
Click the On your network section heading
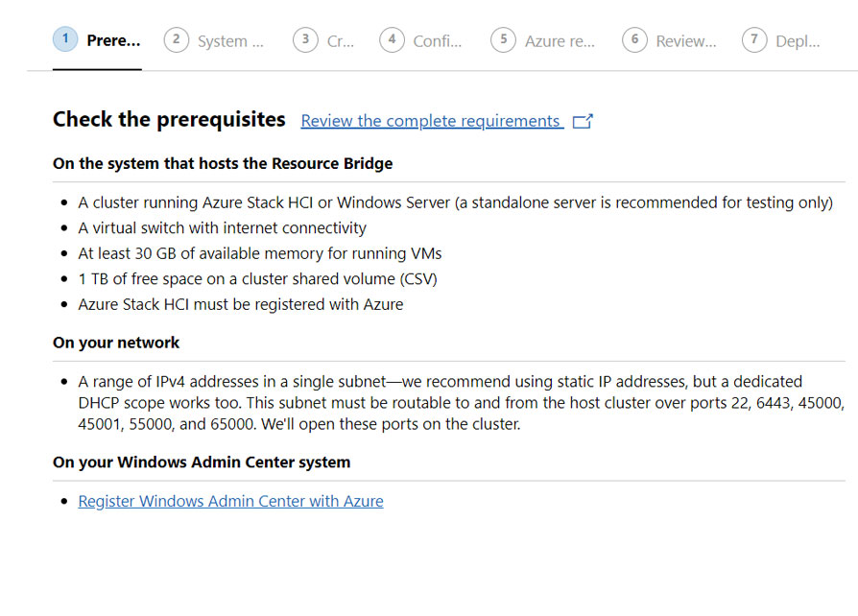click(x=116, y=343)
